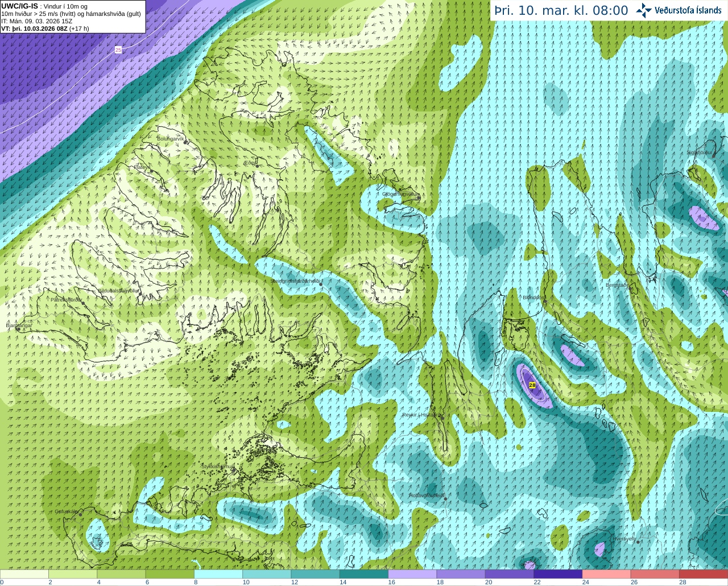The width and height of the screenshot is (728, 586).
Task: Click the 22–24 m/s dark indigo legend swatch
Action: pos(558,574)
